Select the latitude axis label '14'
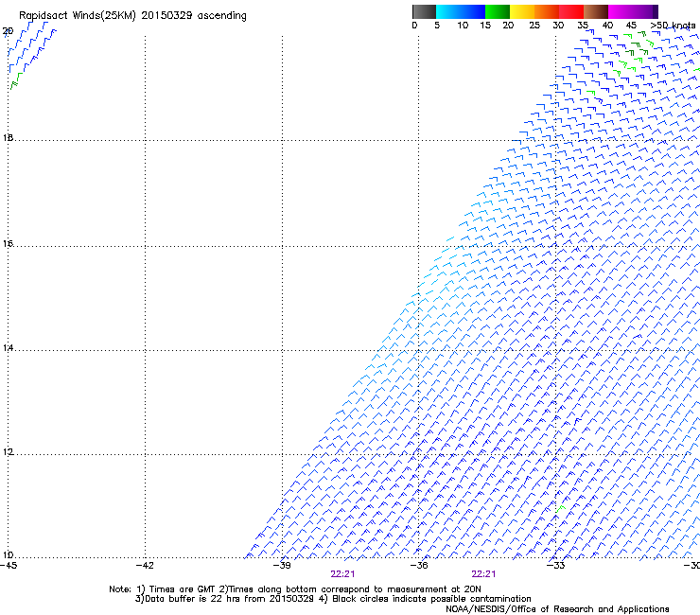This screenshot has width=700, height=615. coord(8,348)
